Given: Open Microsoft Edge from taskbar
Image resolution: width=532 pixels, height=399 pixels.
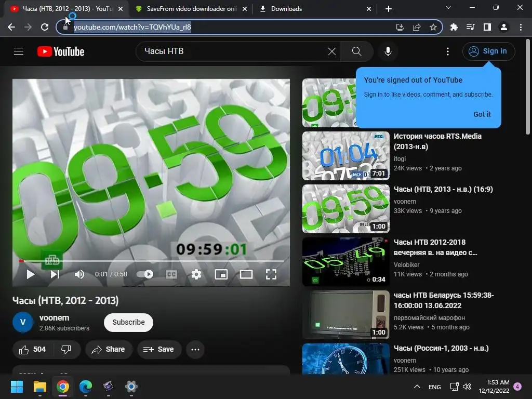Looking at the screenshot, I should pos(86,387).
